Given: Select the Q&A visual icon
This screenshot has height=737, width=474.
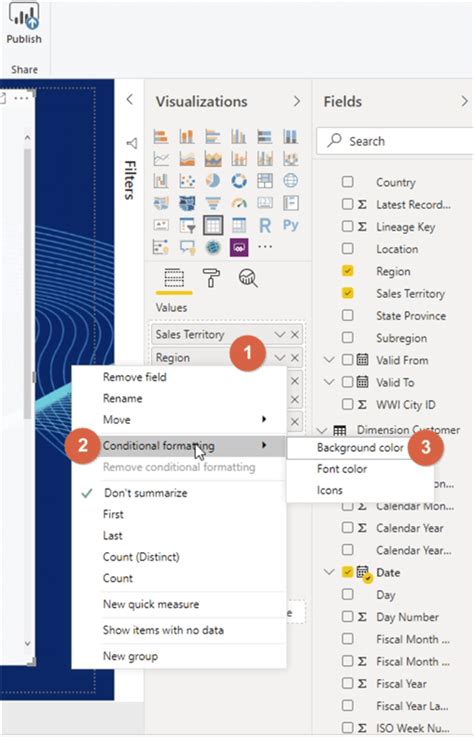Looking at the screenshot, I should pos(187,247).
